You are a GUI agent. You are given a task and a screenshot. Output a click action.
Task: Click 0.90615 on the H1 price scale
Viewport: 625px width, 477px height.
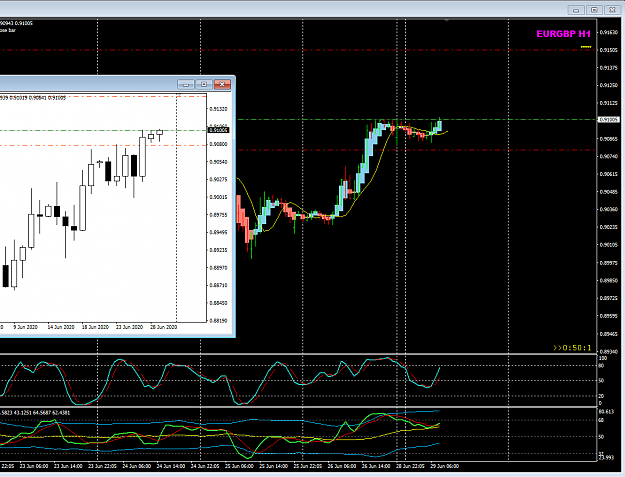609,174
